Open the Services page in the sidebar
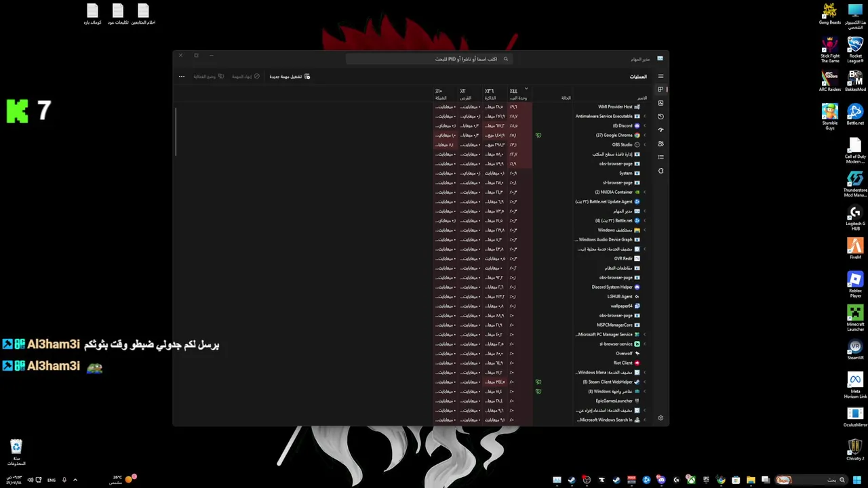This screenshot has height=488, width=868. 660,171
